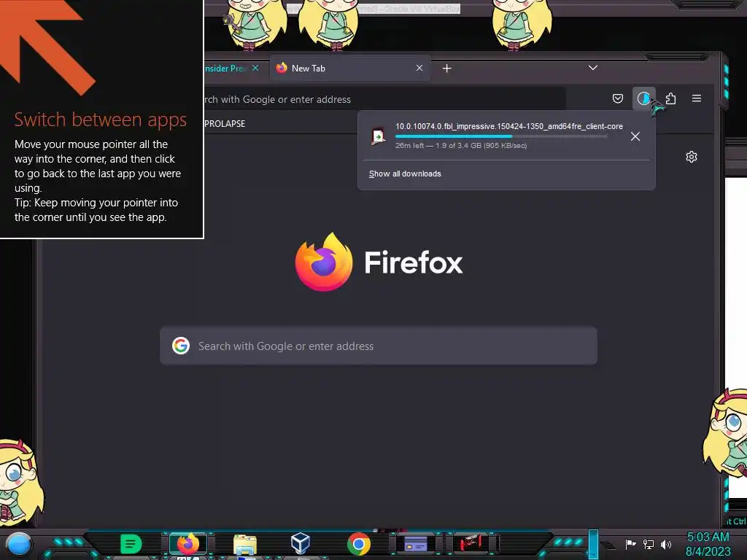Click the date 8/4/2023 in tray
This screenshot has height=560, width=747.
[708, 551]
